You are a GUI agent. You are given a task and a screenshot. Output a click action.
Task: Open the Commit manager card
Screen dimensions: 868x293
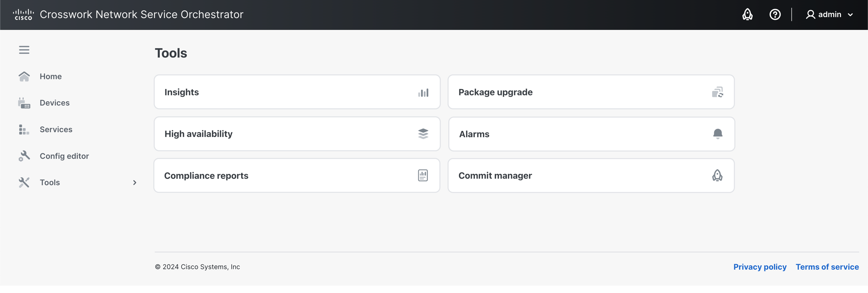[x=591, y=176]
